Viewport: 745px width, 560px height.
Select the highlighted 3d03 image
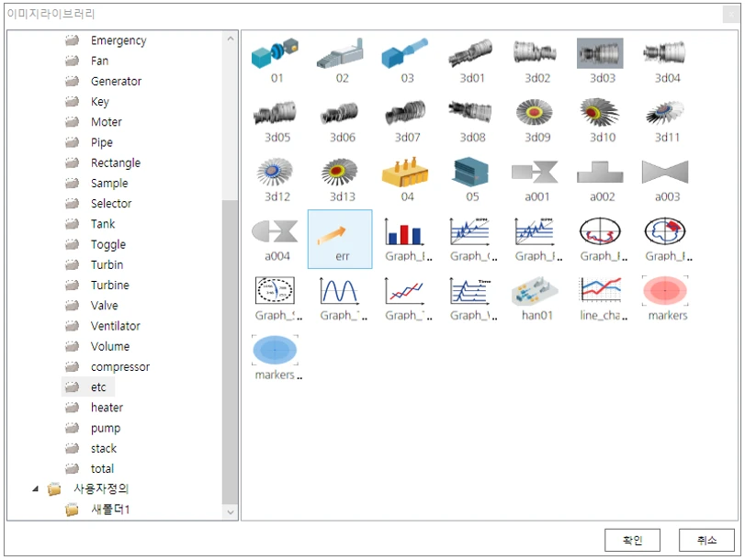coord(600,53)
